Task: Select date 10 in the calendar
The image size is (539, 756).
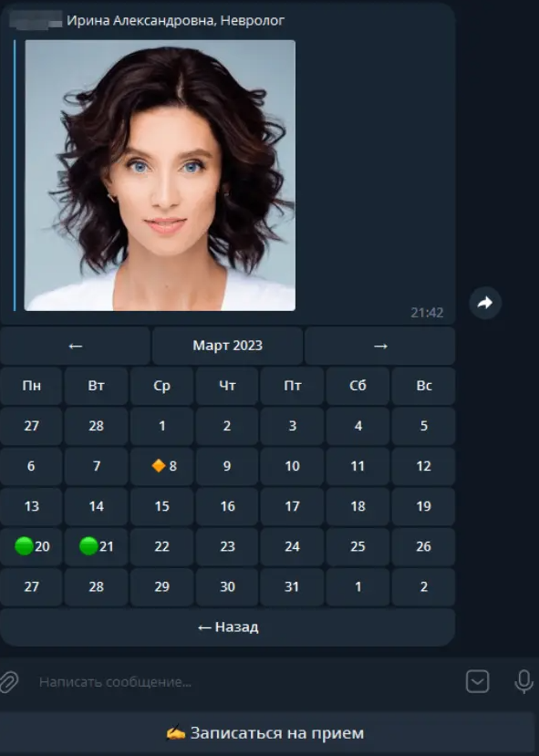Action: (292, 466)
